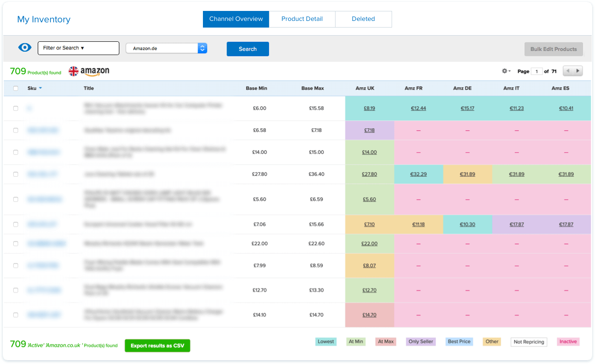Switch to Product Detail tab
Screen dimensions: 595x364
pos(302,19)
